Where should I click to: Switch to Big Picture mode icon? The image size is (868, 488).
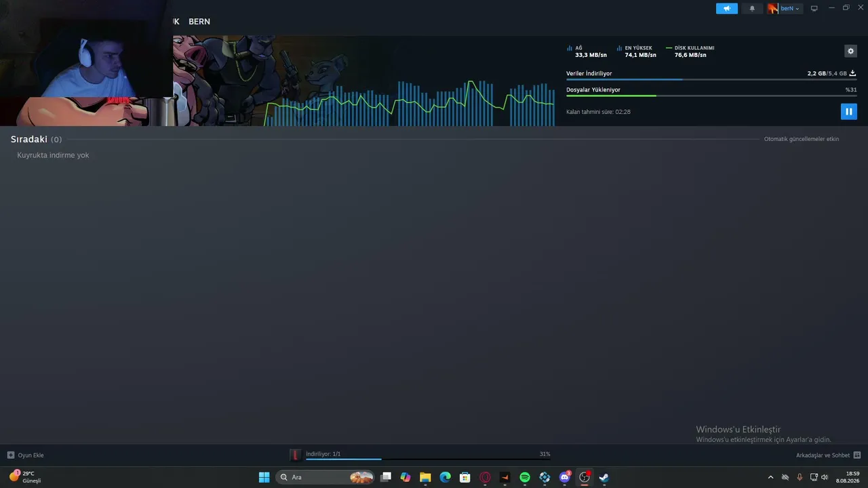coord(814,8)
